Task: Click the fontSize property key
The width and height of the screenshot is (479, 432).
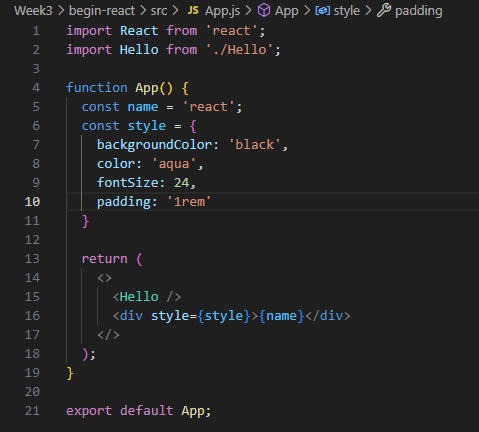Action: (x=128, y=183)
